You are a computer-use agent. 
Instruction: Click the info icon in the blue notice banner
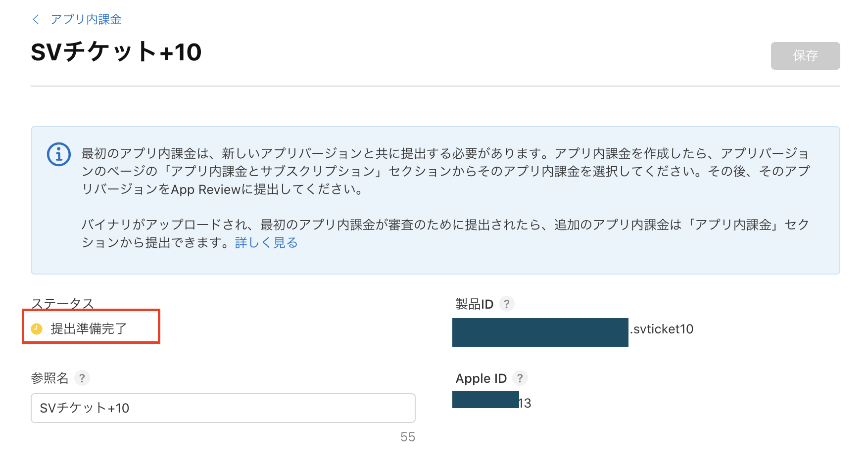coord(58,155)
